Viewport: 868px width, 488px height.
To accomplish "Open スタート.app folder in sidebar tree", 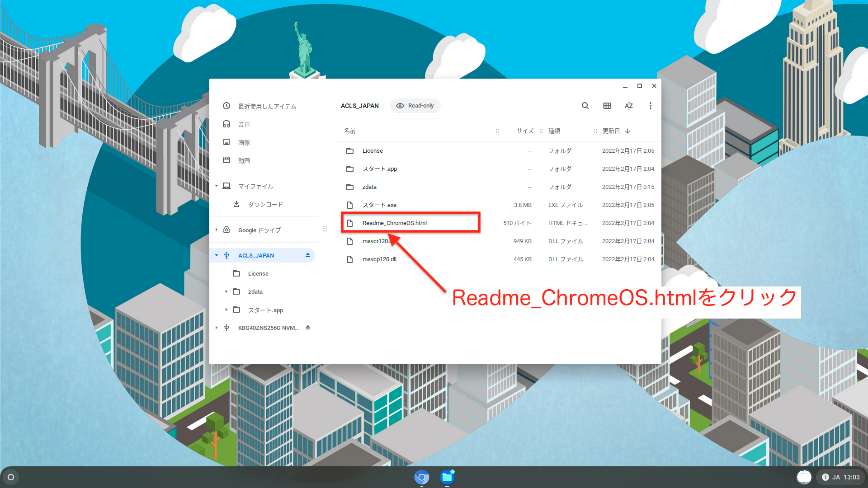I will pyautogui.click(x=265, y=310).
